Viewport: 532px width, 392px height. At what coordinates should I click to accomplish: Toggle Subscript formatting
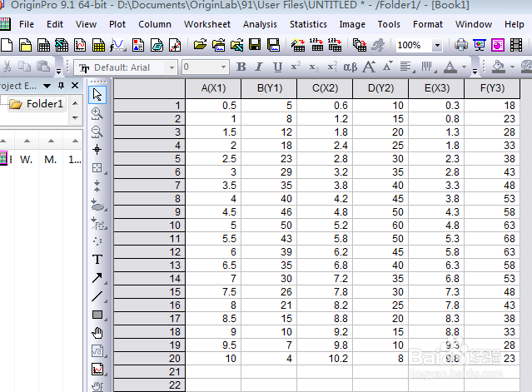[x=314, y=67]
